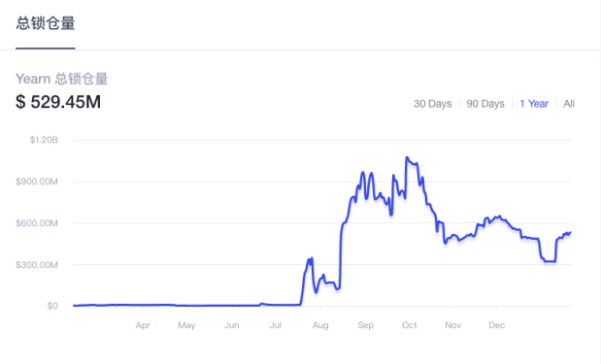
Task: Click the Jul label on x-axis
Action: click(x=275, y=325)
